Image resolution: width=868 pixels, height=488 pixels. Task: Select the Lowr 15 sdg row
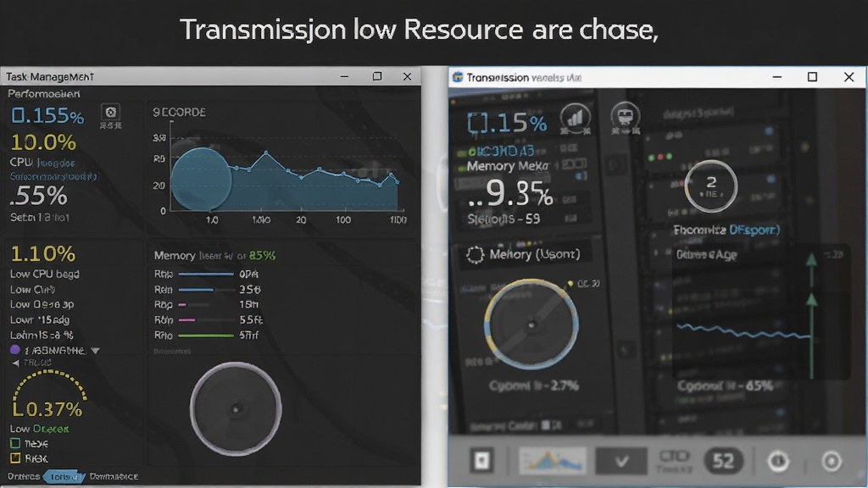click(39, 319)
